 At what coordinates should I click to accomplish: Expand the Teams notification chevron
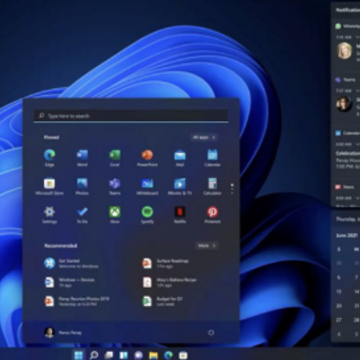coord(357,91)
